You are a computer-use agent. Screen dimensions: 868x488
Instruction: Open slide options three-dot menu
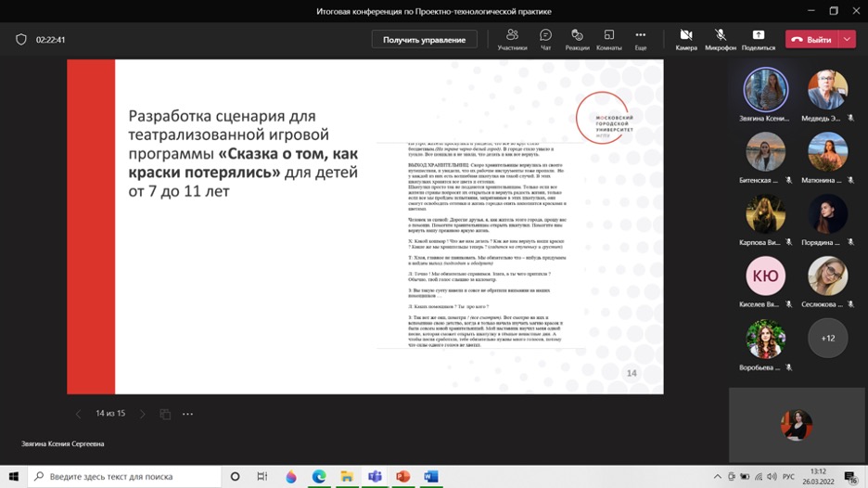pos(187,414)
